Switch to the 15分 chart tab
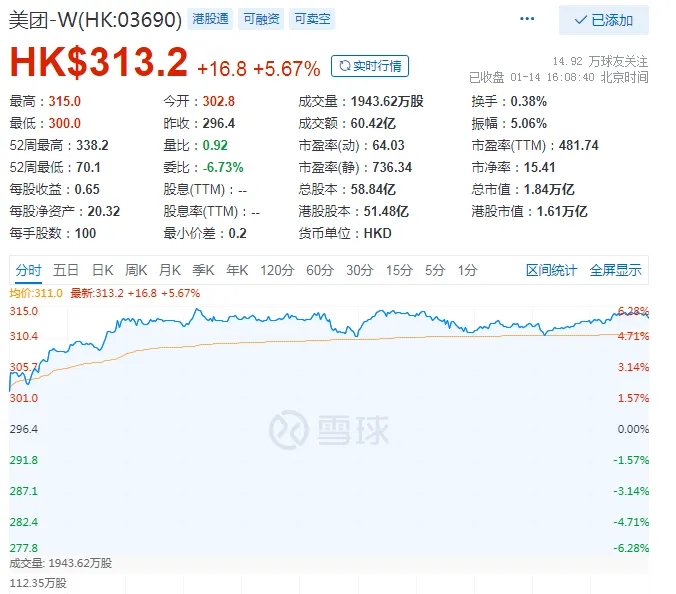The height and width of the screenshot is (594, 676). [399, 270]
